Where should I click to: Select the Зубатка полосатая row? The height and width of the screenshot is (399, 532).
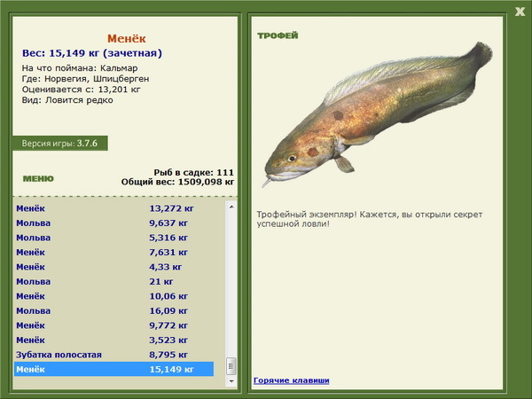coord(113,355)
